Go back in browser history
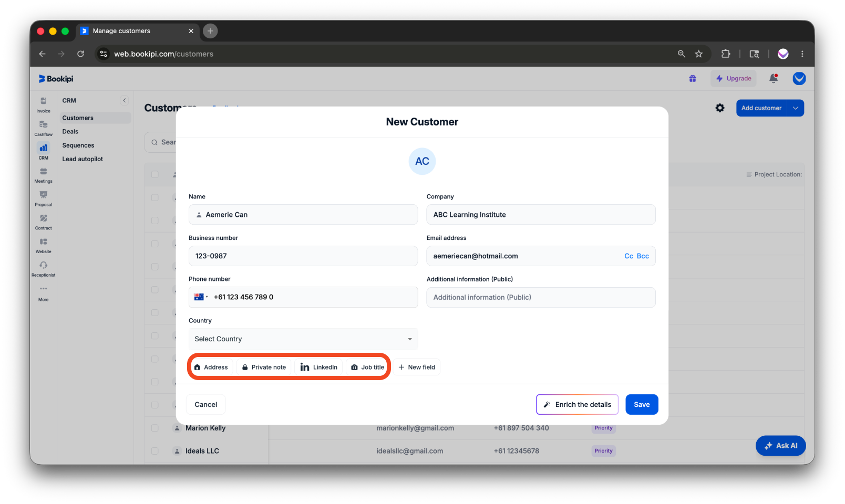 coord(43,54)
